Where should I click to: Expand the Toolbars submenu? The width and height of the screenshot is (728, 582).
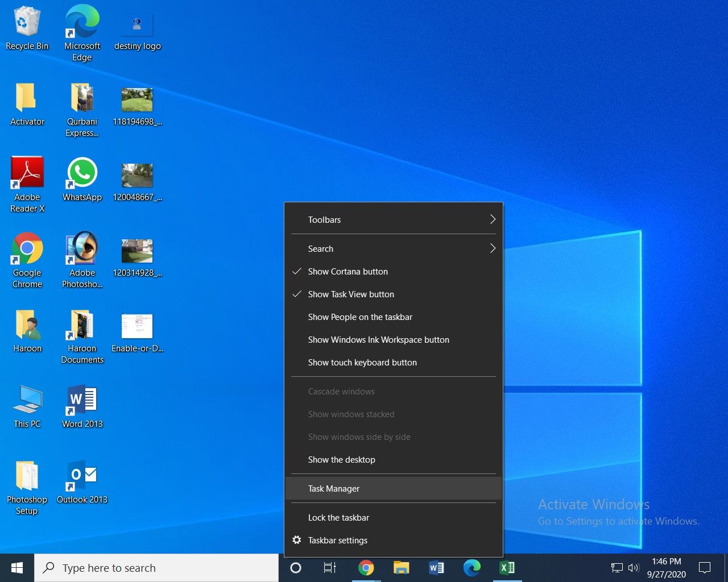tap(394, 220)
